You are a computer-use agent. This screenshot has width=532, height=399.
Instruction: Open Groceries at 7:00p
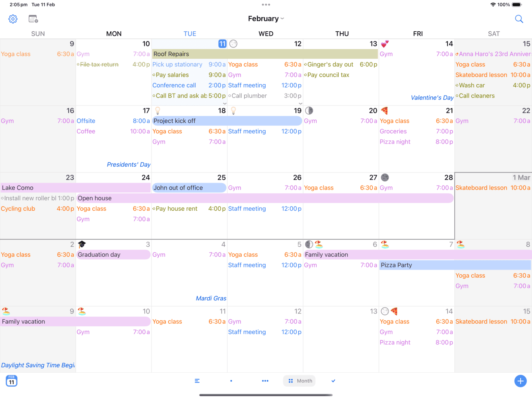[416, 131]
